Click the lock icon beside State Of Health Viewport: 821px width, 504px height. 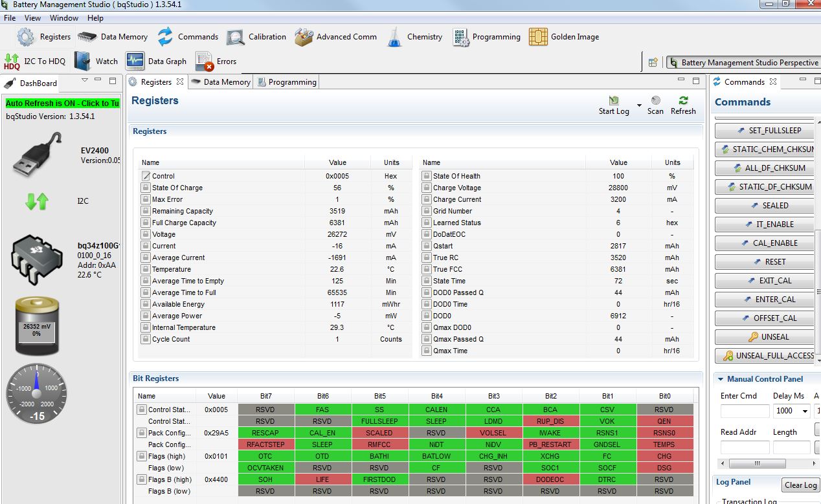pyautogui.click(x=426, y=176)
